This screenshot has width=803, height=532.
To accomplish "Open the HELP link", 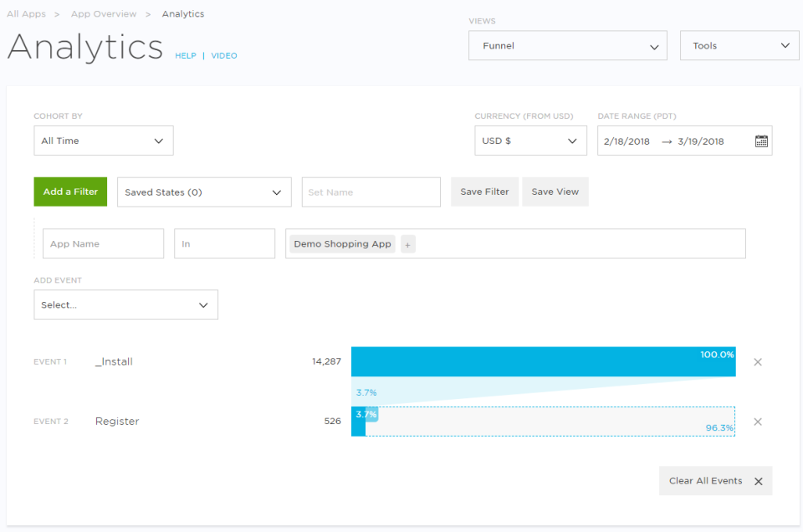I will [x=186, y=56].
